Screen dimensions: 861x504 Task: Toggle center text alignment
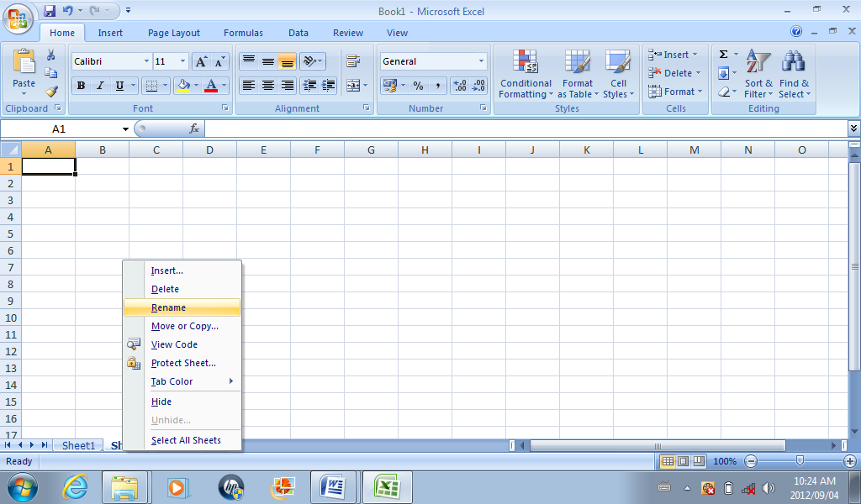268,86
